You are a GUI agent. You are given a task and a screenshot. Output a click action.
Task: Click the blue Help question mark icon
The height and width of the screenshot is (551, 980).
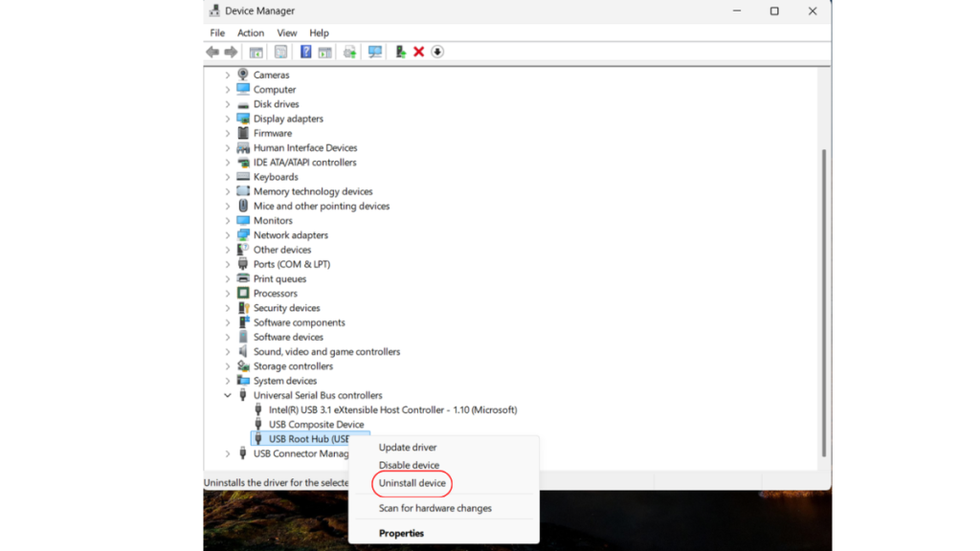point(305,52)
